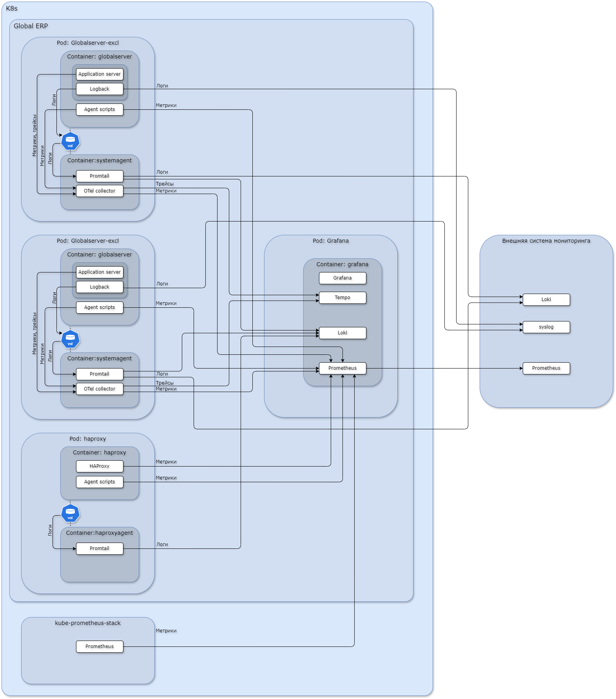
Task: Select the syslog node in external monitoring
Action: (546, 327)
